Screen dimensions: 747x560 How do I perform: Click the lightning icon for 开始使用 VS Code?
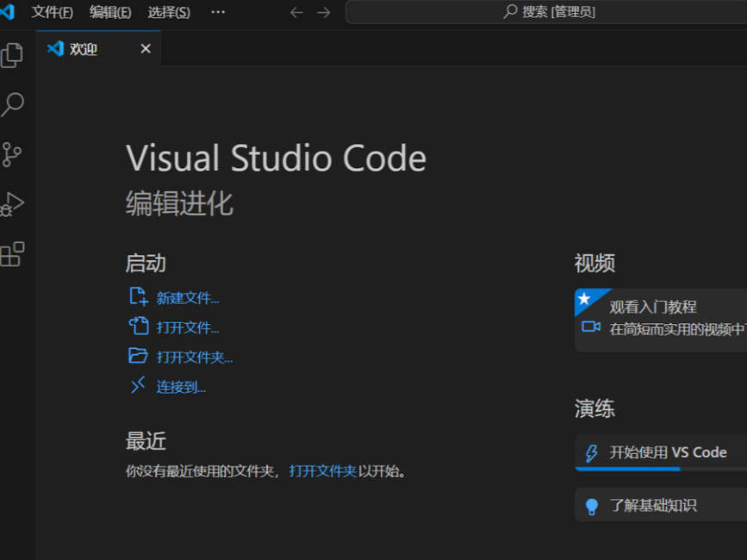coord(591,453)
